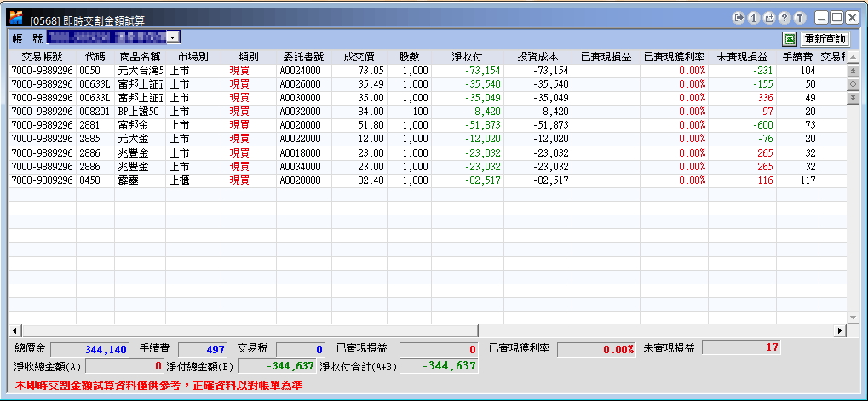Click the 總價金 value field
This screenshot has height=401, width=868.
pos(89,349)
